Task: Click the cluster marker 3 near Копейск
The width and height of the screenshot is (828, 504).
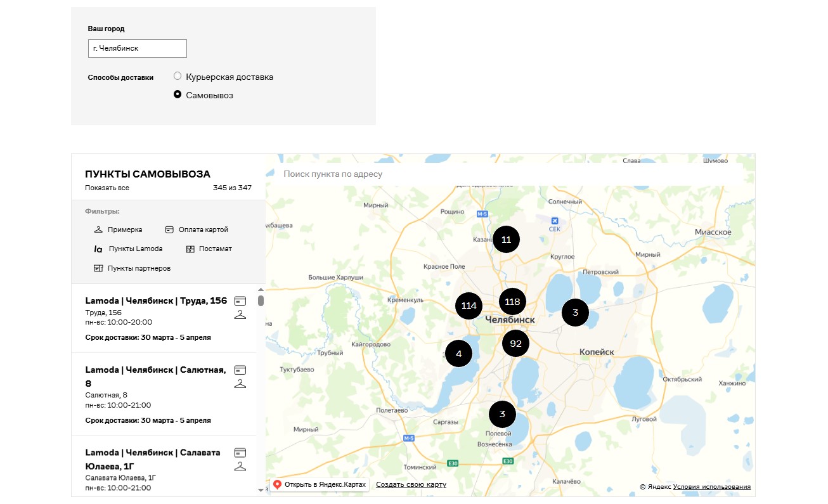Action: [x=575, y=313]
